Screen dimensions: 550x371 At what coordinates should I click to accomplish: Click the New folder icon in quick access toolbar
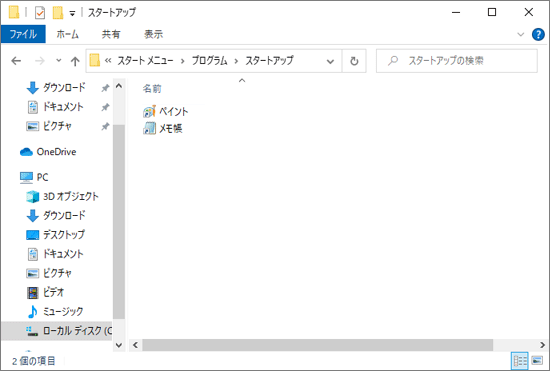58,13
